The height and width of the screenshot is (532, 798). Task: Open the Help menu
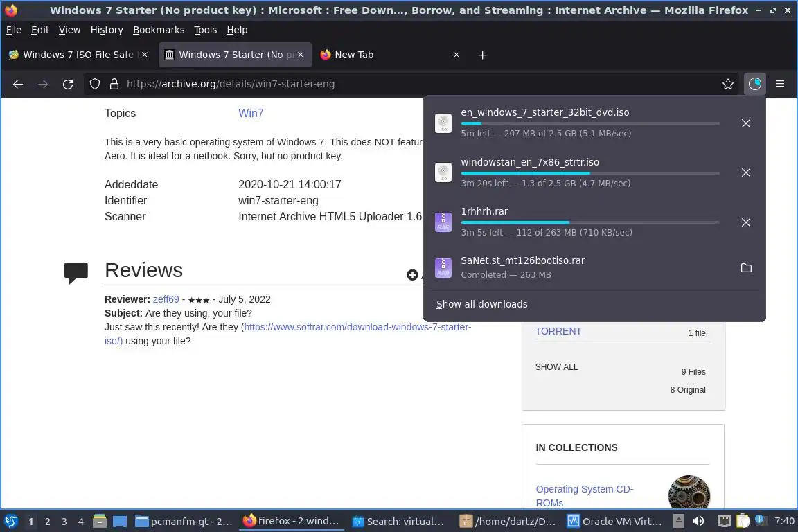237,30
